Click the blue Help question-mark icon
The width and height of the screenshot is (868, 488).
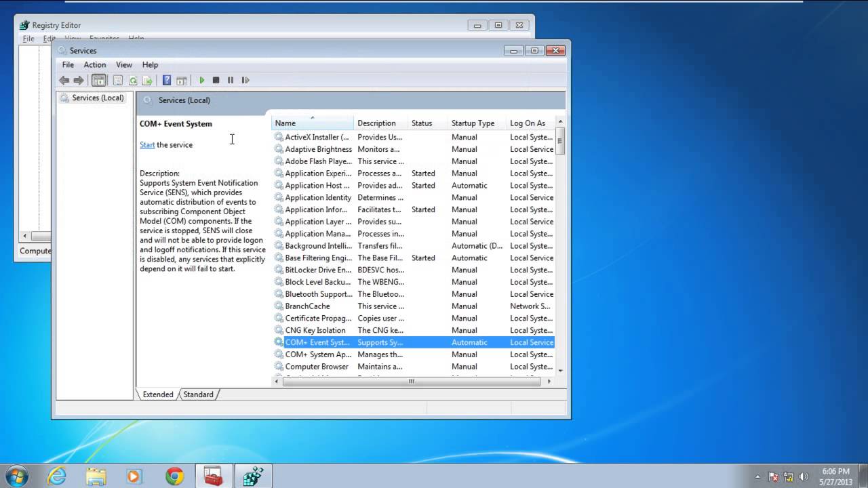click(167, 80)
